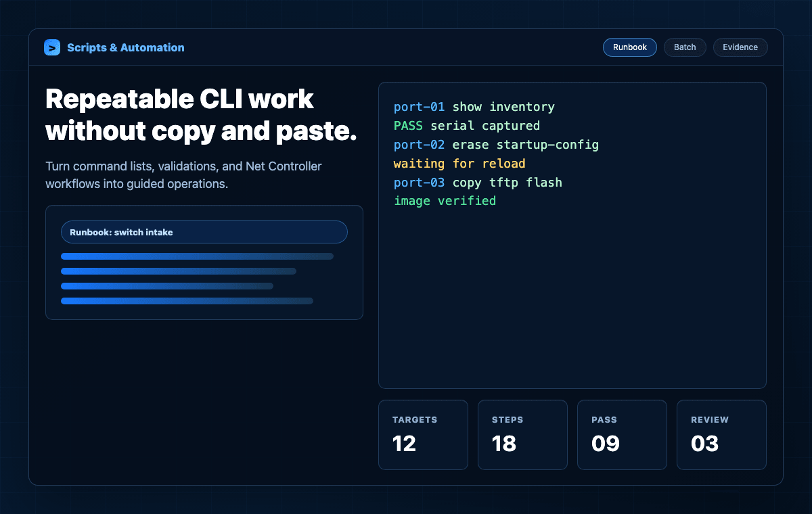Click the 'PASS serial captured' line
This screenshot has width=812, height=514.
[467, 126]
